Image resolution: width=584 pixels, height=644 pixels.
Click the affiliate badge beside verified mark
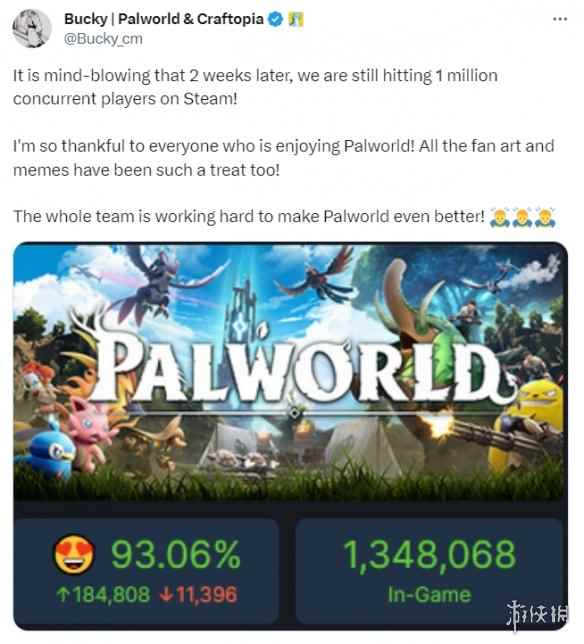point(296,19)
